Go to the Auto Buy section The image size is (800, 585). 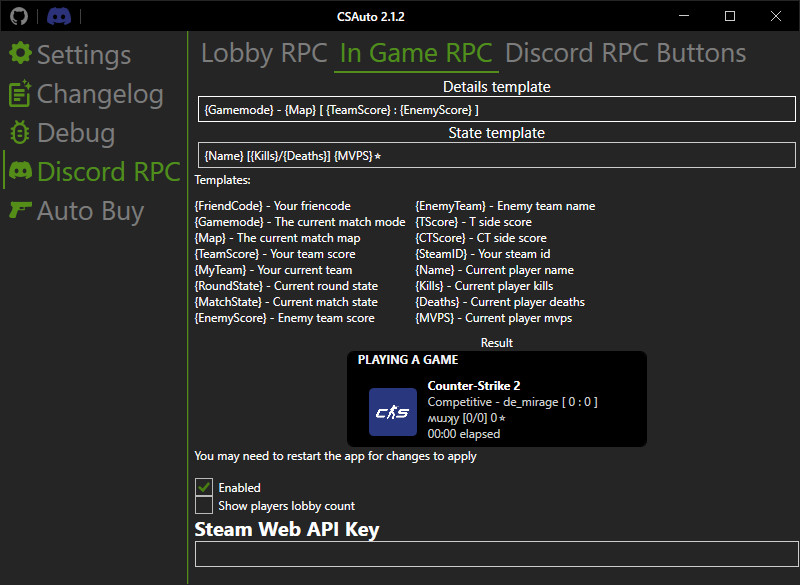[90, 211]
